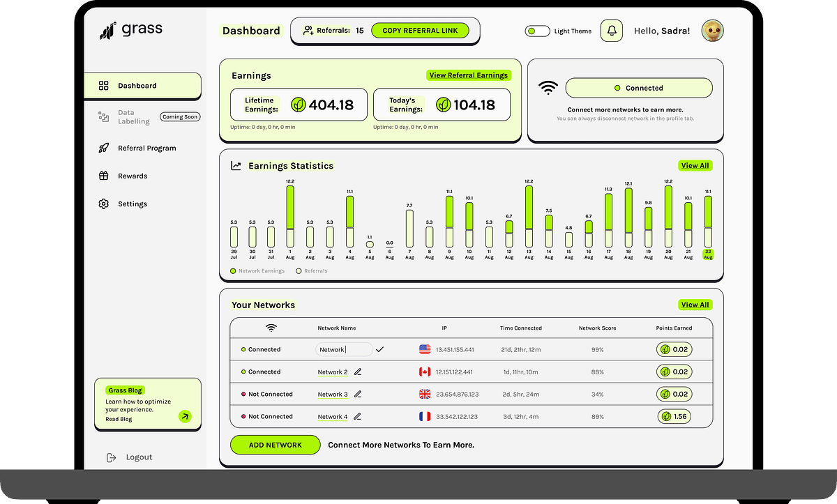Click the WiFi icon above Connected
Viewport: 837px width, 504px height.
(x=548, y=88)
